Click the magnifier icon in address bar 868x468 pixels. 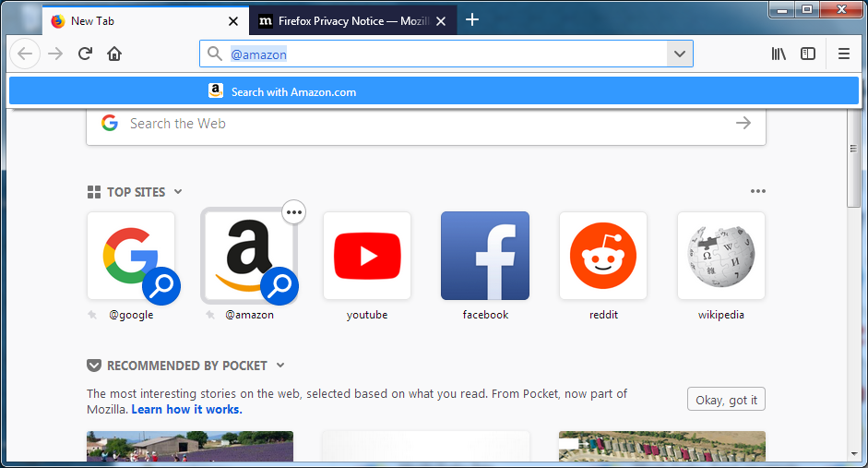[214, 54]
